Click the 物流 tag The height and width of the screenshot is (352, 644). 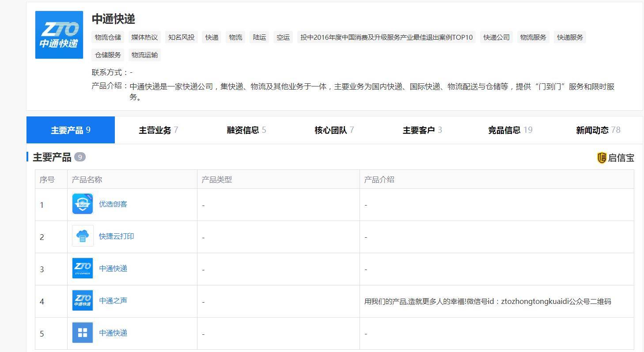click(x=236, y=37)
